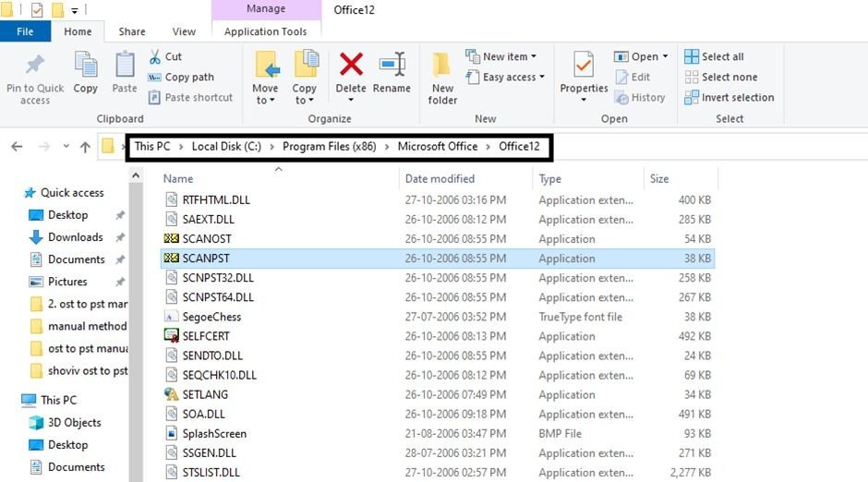
Task: Switch to the View tab
Action: [184, 31]
